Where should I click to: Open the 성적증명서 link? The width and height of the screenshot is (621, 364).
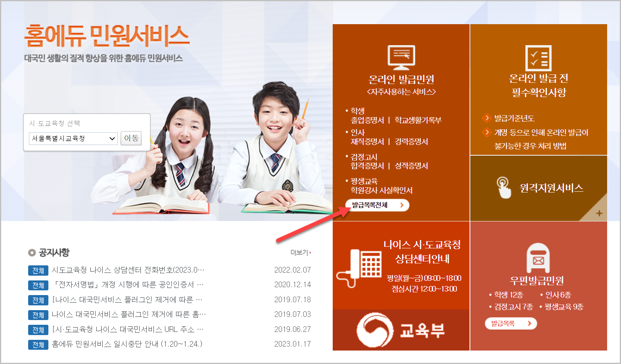click(411, 166)
